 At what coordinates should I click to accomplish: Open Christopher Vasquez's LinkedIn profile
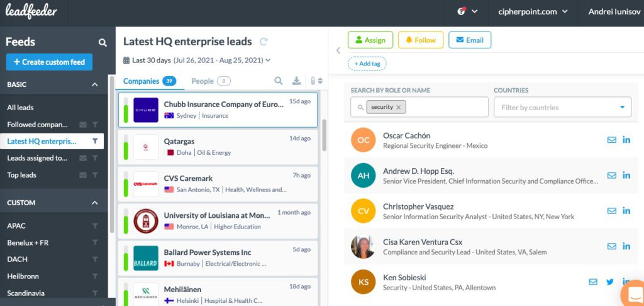coord(626,210)
